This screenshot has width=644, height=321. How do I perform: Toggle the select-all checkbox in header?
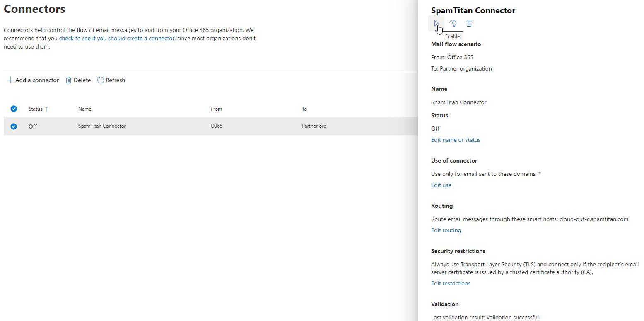pyautogui.click(x=14, y=109)
